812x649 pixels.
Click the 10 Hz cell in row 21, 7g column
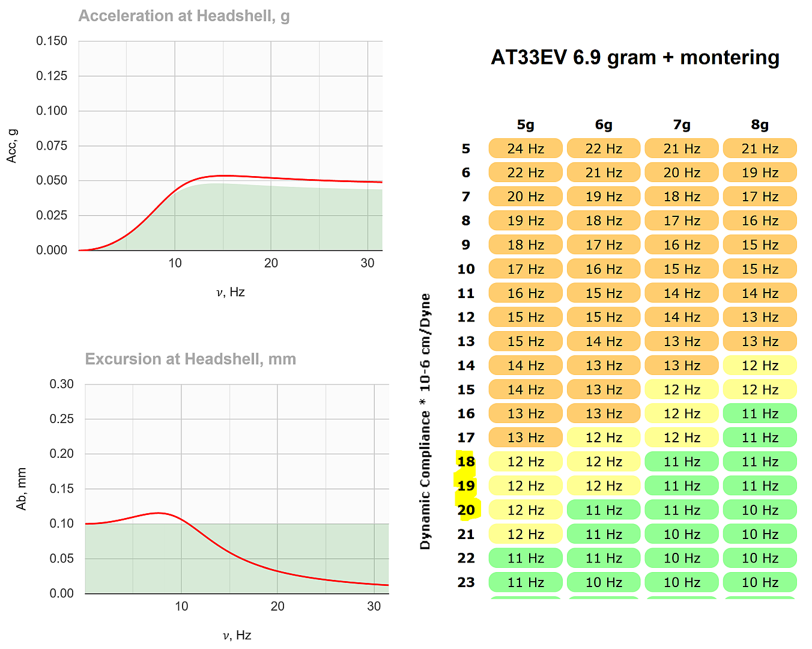coord(682,534)
